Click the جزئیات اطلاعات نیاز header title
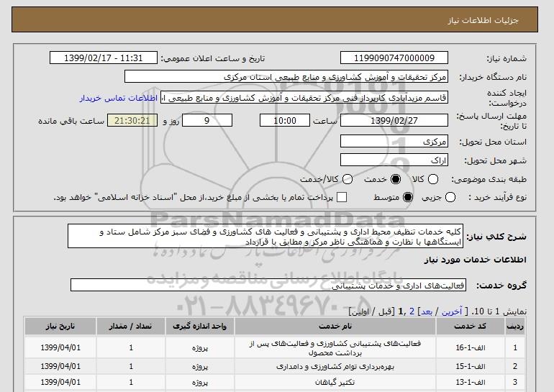Image resolution: width=554 pixels, height=392 pixels. click(483, 20)
